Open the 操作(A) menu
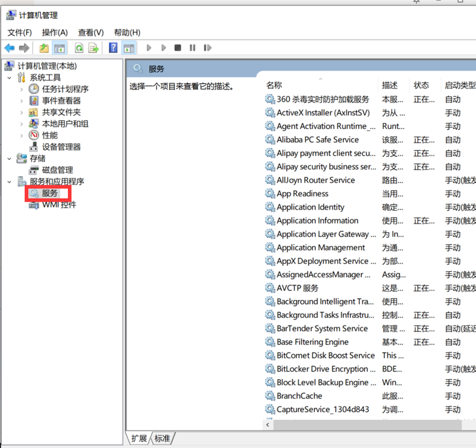476x448 pixels. [x=55, y=32]
